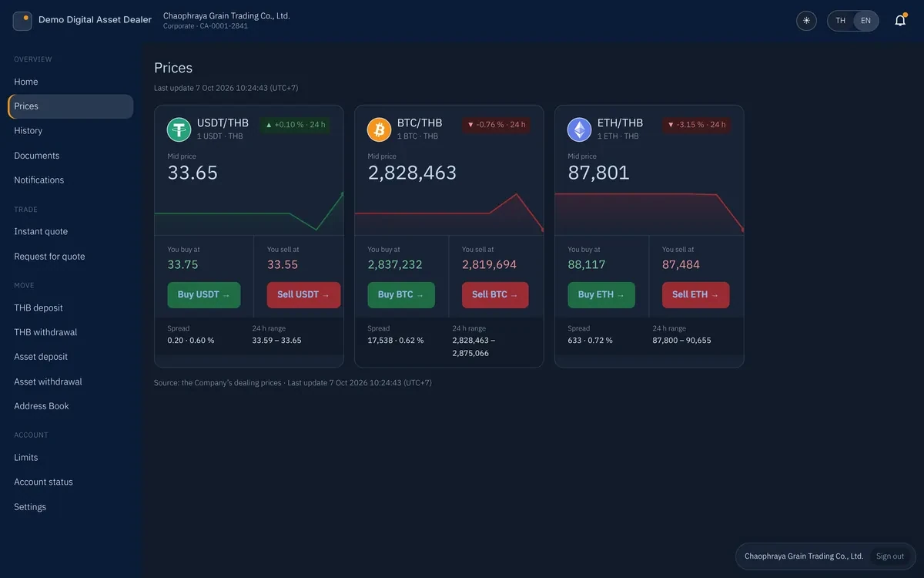
Task: Select Prices in the sidebar
Action: (x=71, y=106)
